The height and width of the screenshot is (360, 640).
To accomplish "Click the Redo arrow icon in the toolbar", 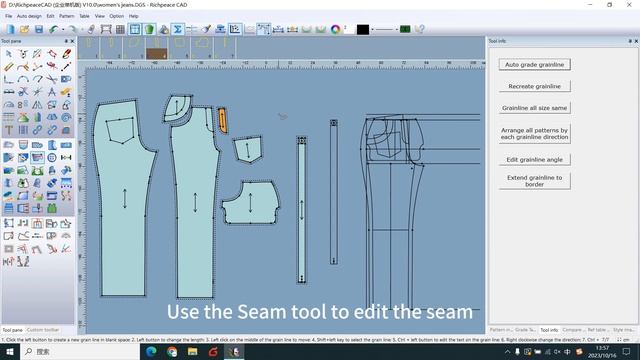I will coord(72,29).
